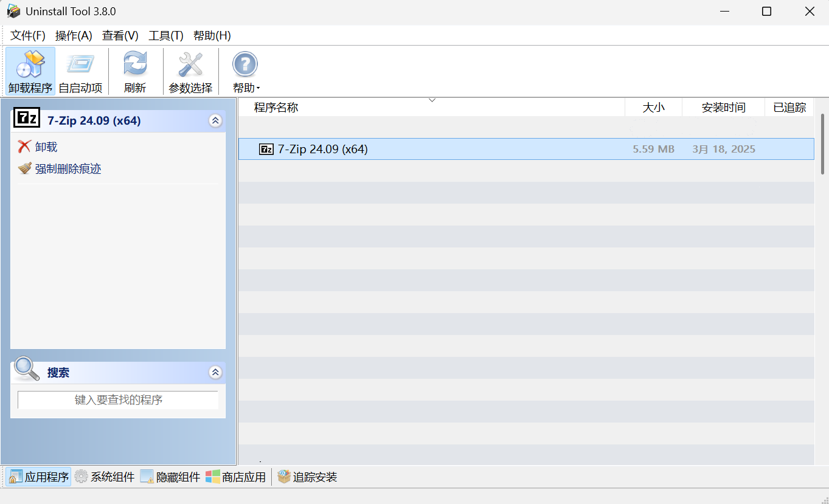829x504 pixels.
Task: Click inside the 键入要查找的程序 search field
Action: click(117, 399)
